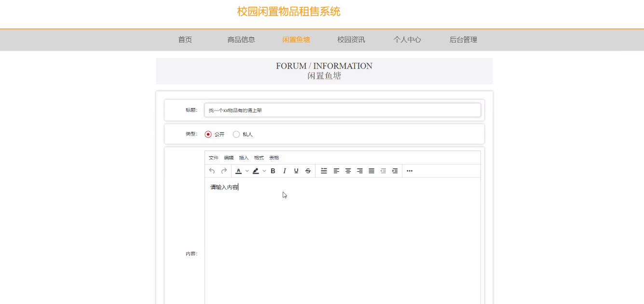
Task: Increase indent of the paragraph
Action: (x=395, y=171)
